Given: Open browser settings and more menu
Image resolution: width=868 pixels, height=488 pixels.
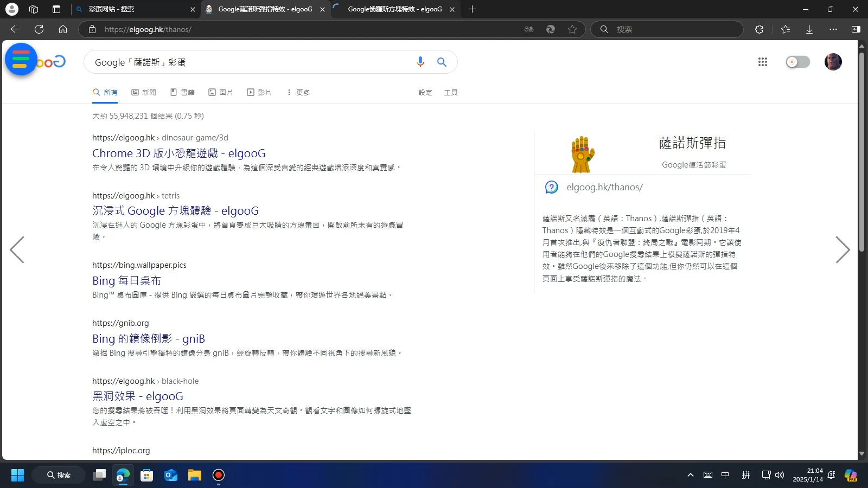Looking at the screenshot, I should pos(833,29).
